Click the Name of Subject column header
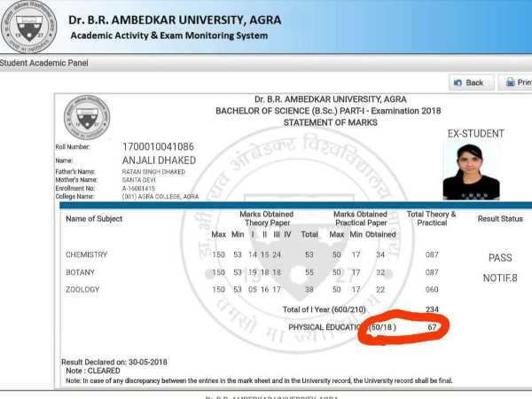Screen dimensions: 532x399 click(x=94, y=219)
